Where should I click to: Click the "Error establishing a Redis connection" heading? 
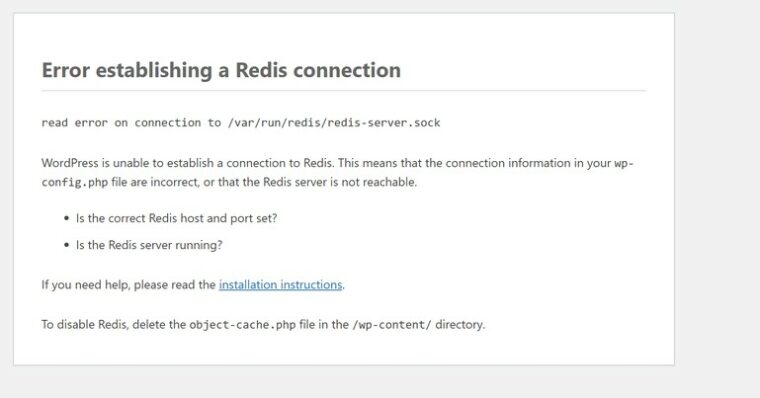[222, 70]
